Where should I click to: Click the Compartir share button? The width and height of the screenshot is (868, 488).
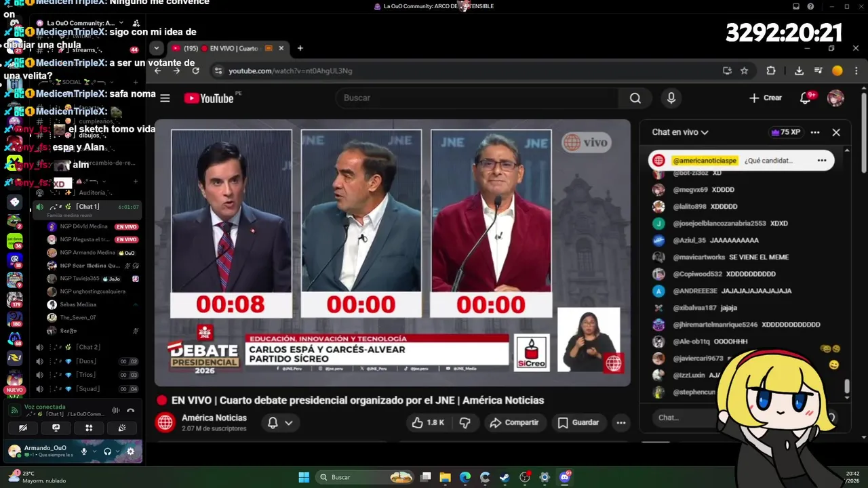[x=514, y=423]
